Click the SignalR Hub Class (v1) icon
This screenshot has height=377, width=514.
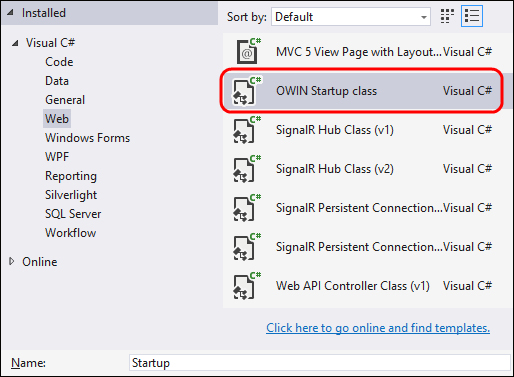[x=247, y=130]
